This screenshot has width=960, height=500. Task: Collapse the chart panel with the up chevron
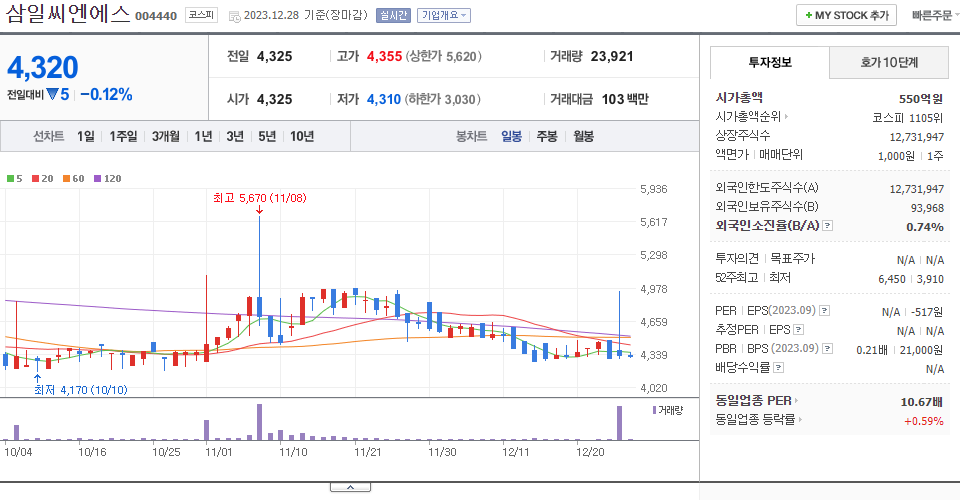click(x=350, y=487)
